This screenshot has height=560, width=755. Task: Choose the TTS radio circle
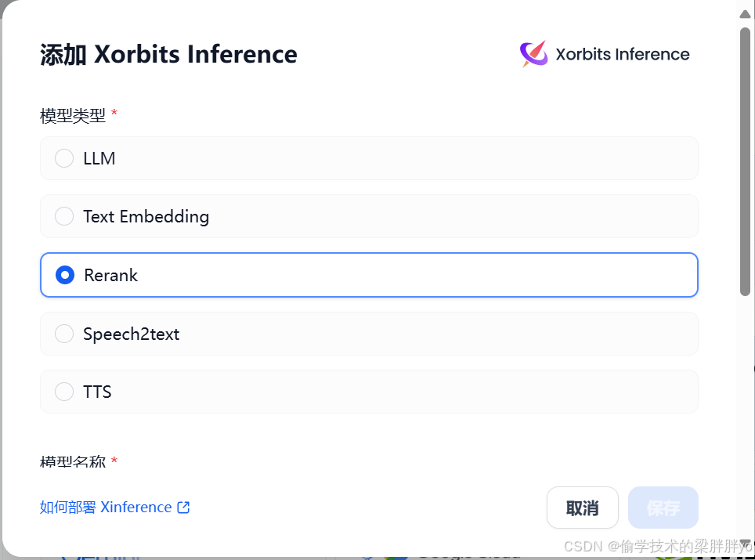pos(64,392)
